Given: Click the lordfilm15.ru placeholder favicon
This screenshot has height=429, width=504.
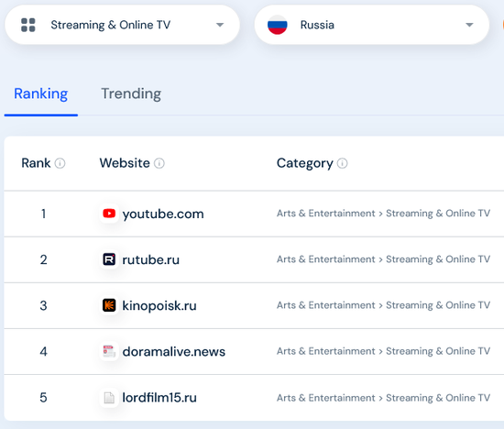Looking at the screenshot, I should pyautogui.click(x=109, y=398).
